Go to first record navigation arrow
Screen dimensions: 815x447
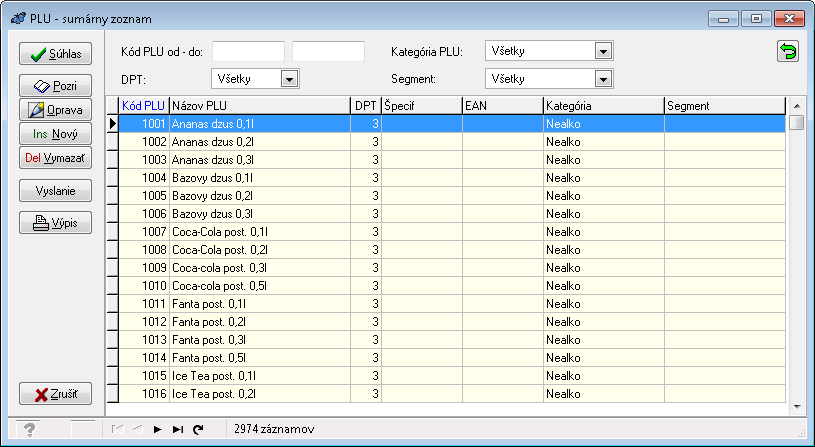(118, 429)
